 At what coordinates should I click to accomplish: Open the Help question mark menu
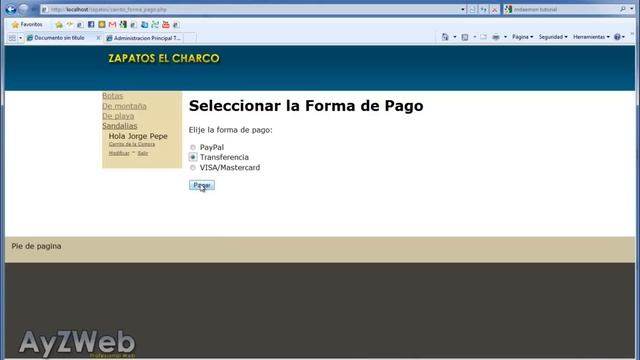click(x=619, y=37)
